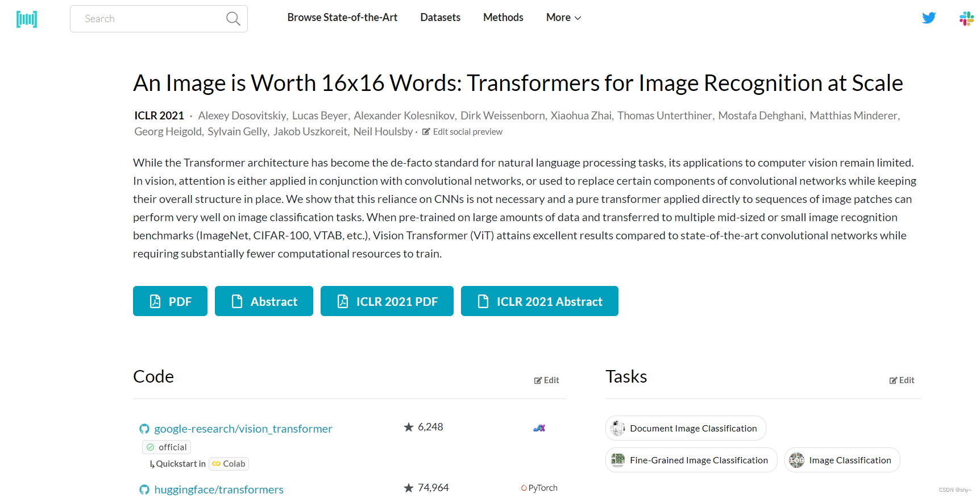Viewport: 980px width, 498px height.
Task: Go to the Methods page
Action: (x=503, y=18)
